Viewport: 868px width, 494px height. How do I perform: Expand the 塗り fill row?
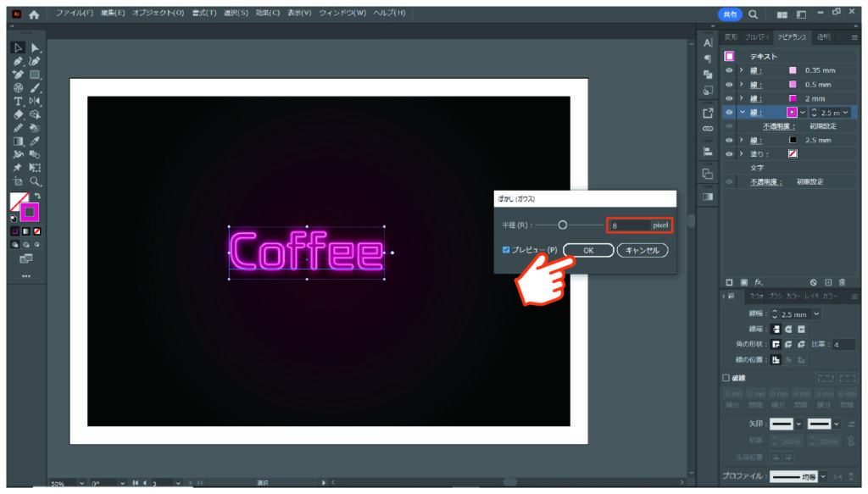[x=742, y=153]
